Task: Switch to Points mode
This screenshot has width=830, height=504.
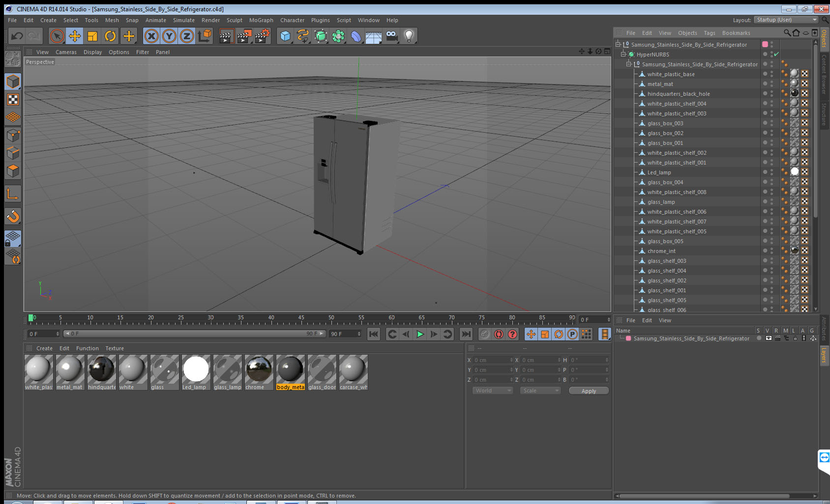Action: (x=13, y=135)
